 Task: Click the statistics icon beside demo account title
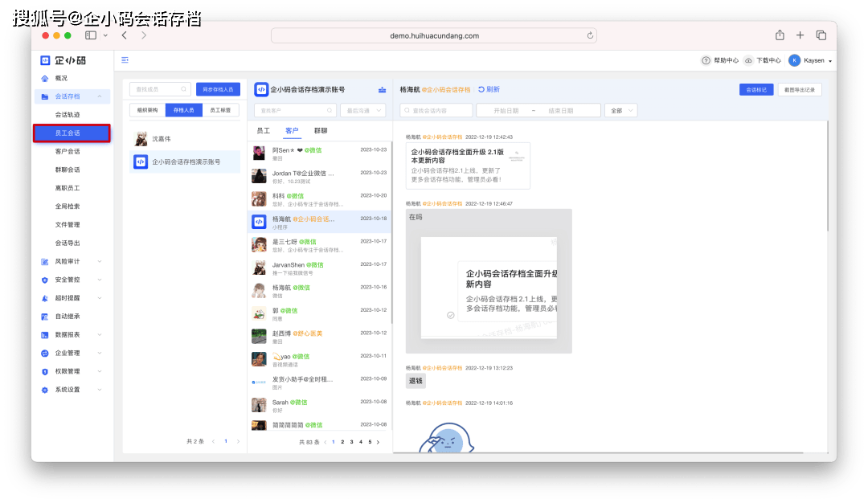click(382, 89)
